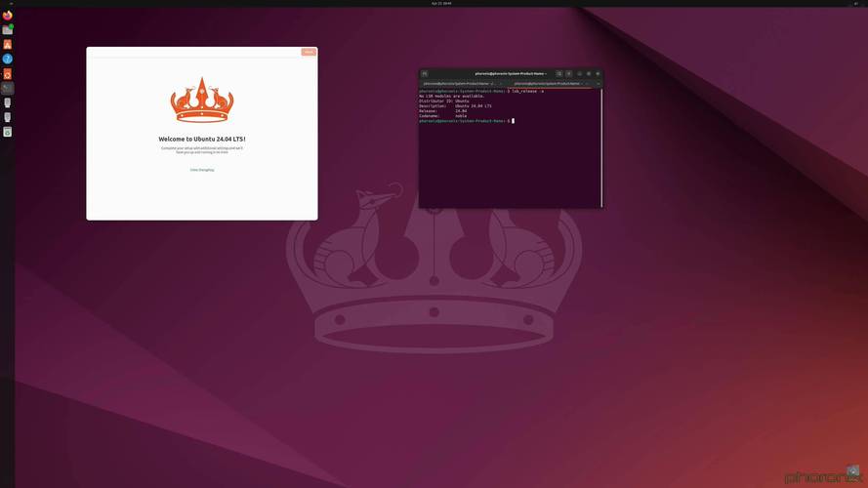Open Firefox from the dock
The image size is (868, 488).
(8, 16)
